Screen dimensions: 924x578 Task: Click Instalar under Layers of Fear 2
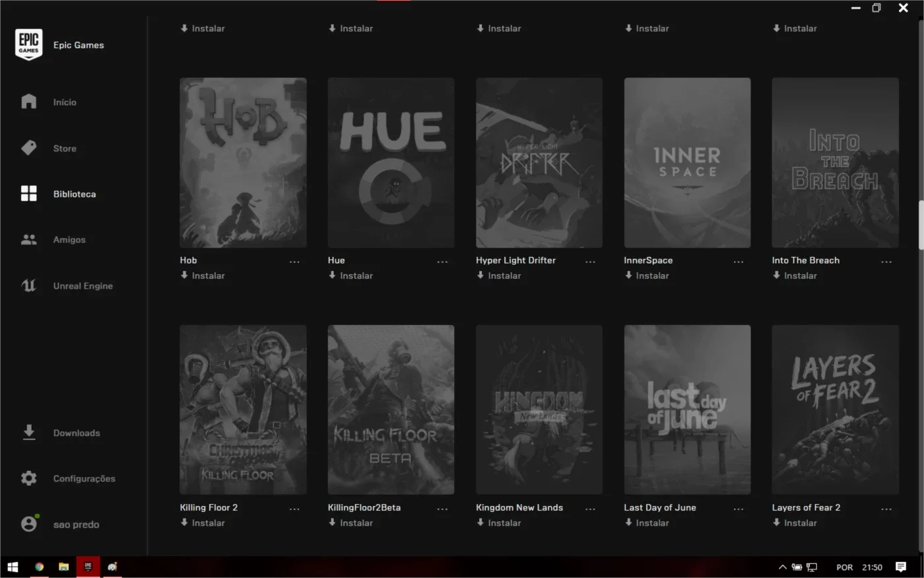point(795,523)
